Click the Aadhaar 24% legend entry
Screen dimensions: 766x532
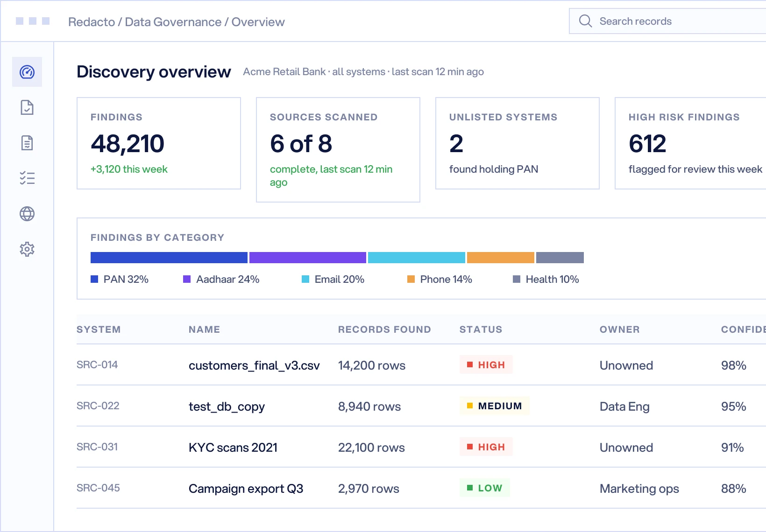221,279
